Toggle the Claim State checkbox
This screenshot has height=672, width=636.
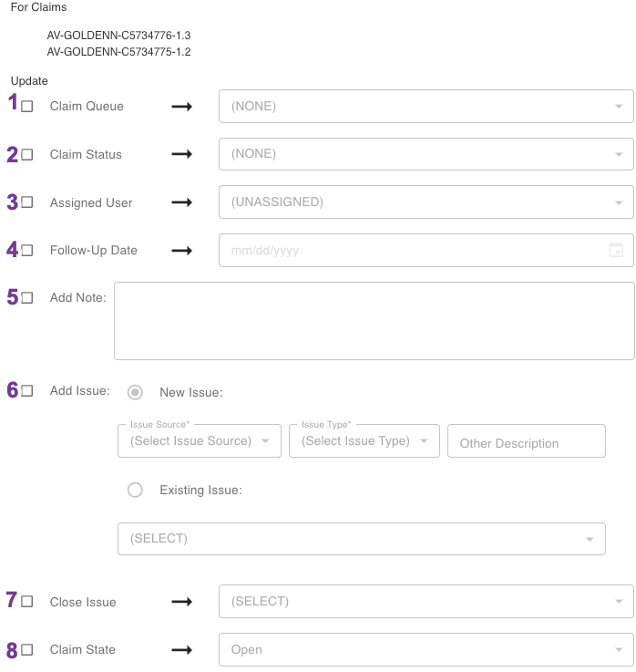pos(27,650)
